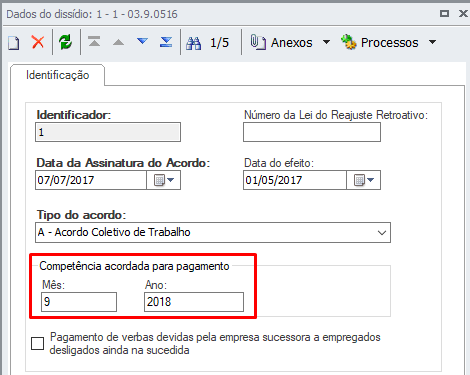Expand the Anexos dropdown arrow
This screenshot has width=470, height=375.
[326, 42]
